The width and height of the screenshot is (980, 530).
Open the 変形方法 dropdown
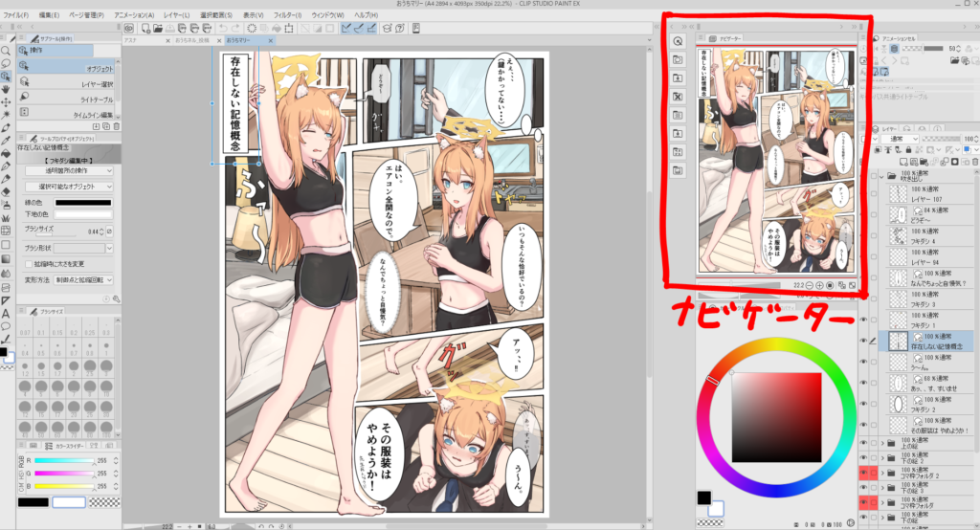coord(84,280)
